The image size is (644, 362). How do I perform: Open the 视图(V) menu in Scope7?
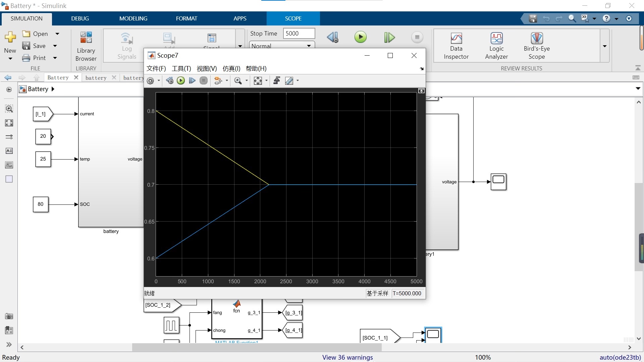pos(207,69)
